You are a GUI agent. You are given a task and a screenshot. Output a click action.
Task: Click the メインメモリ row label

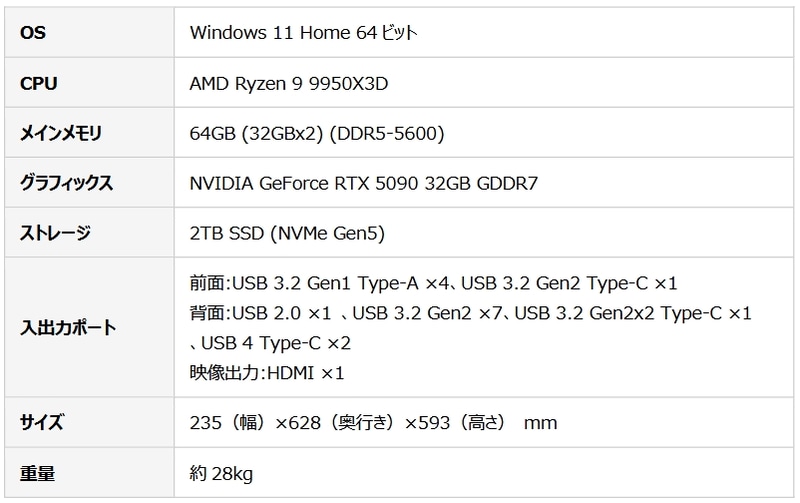pos(61,133)
